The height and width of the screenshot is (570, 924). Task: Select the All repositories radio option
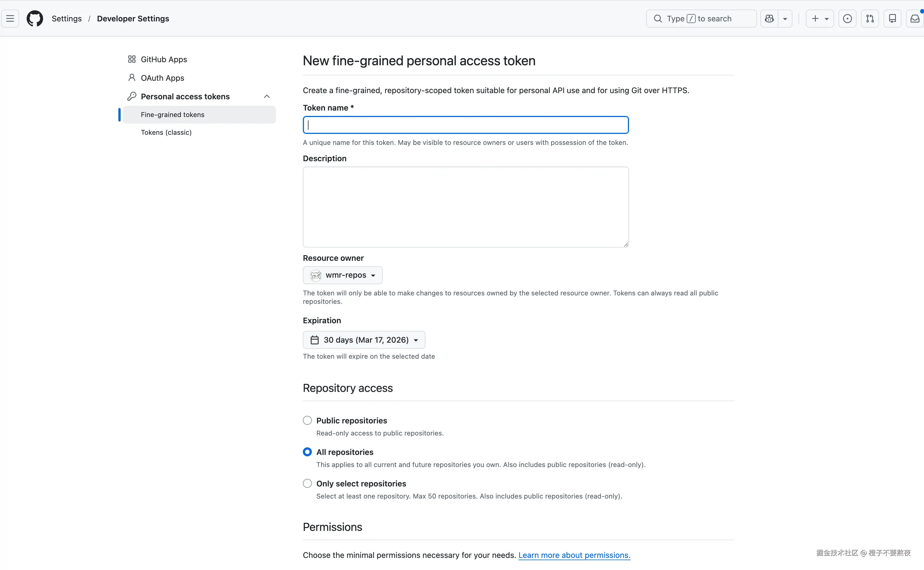point(307,452)
